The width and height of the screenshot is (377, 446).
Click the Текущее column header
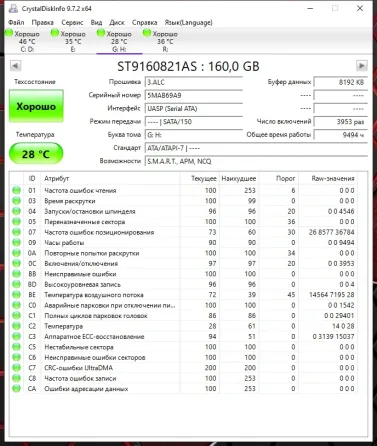tap(200, 179)
